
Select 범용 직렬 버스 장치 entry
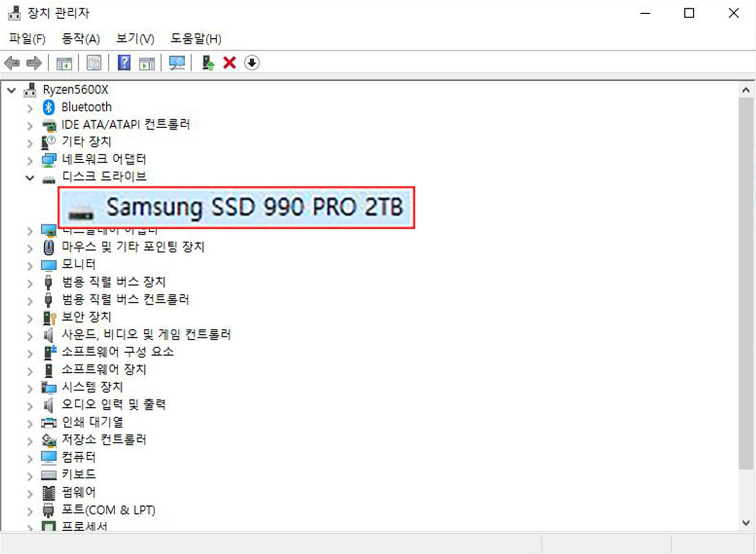(114, 282)
